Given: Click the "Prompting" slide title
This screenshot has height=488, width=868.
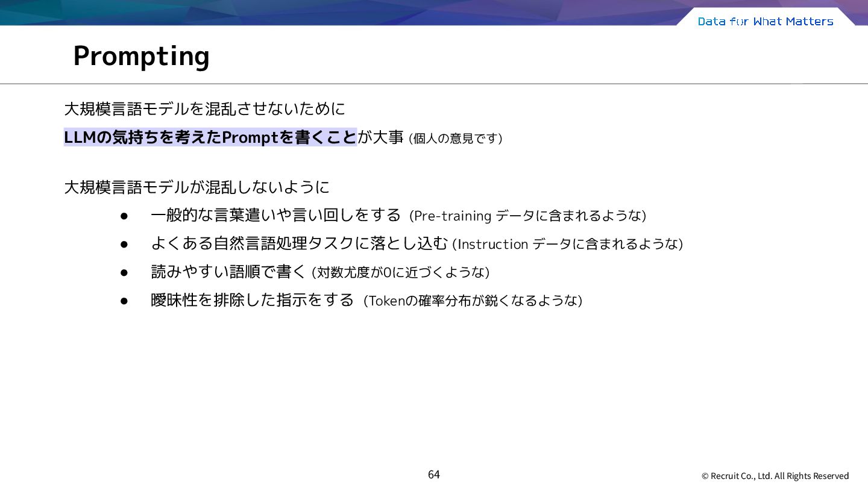Looking at the screenshot, I should click(x=141, y=57).
